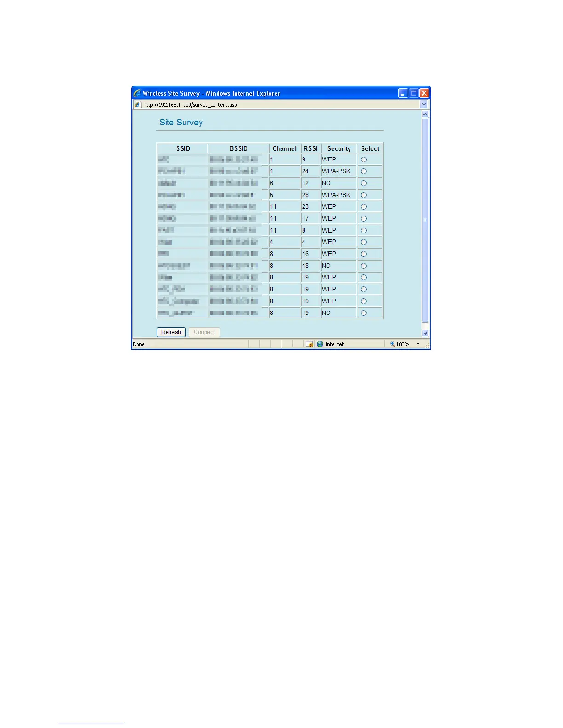Screen dimensions: 563x728
Task: Select the WEP network with RSSI 16
Action: point(363,254)
